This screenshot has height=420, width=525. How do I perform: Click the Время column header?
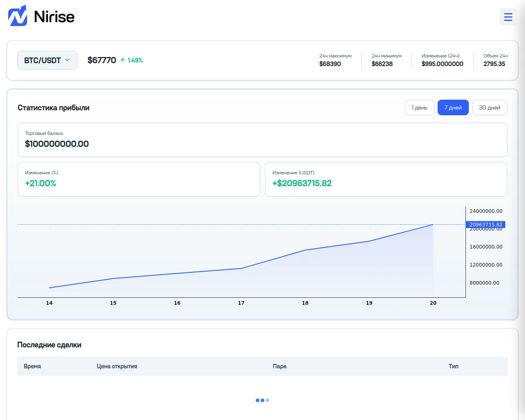coord(32,366)
